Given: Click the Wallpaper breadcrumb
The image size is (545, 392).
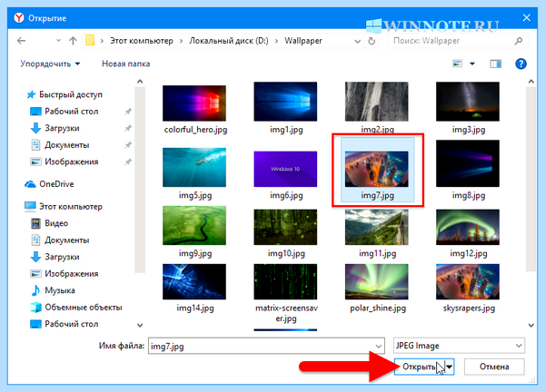Looking at the screenshot, I should 303,41.
